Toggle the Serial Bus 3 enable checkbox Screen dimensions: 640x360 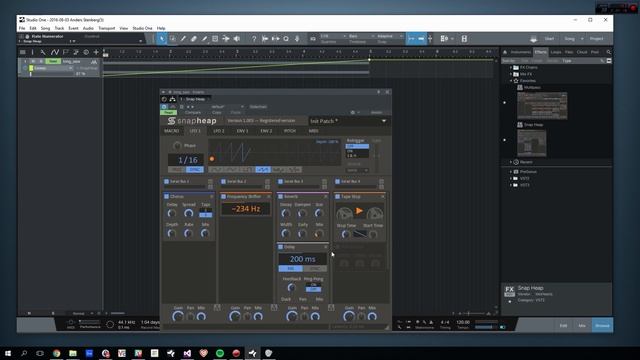280,181
